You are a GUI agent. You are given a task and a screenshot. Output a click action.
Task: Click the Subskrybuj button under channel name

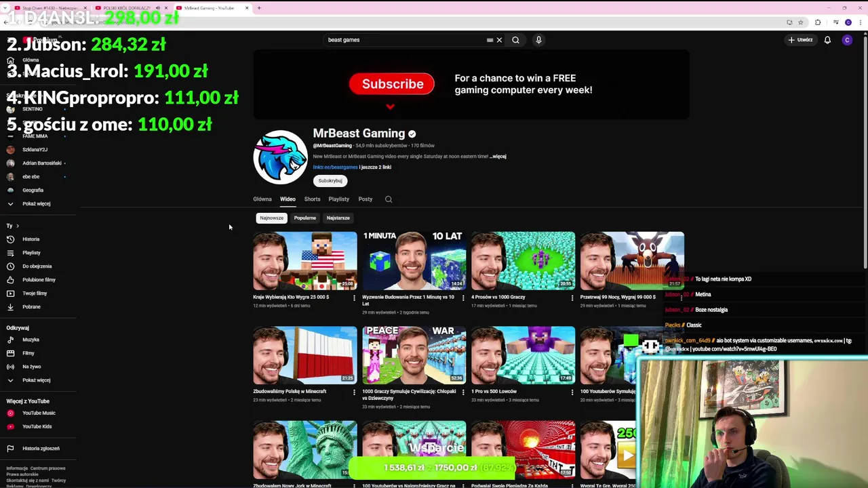(330, 181)
